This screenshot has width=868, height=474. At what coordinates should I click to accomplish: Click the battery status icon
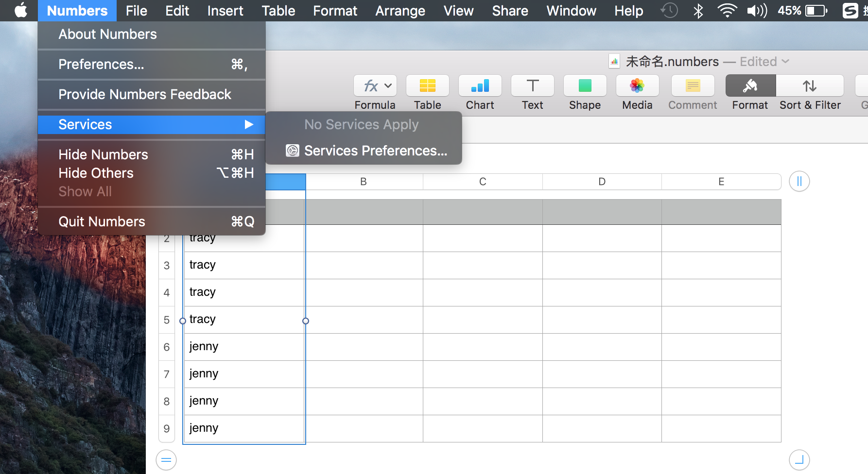coord(816,10)
